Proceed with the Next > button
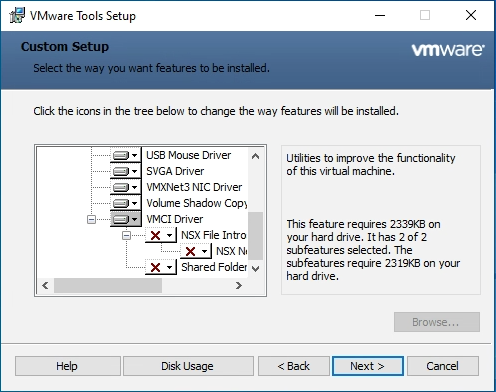The width and height of the screenshot is (496, 392). [368, 366]
